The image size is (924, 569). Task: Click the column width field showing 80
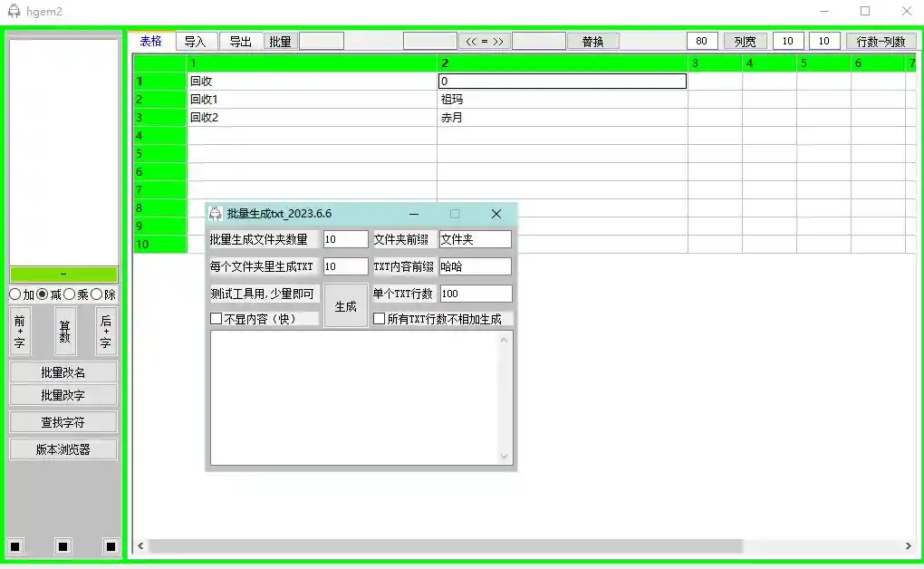(702, 42)
